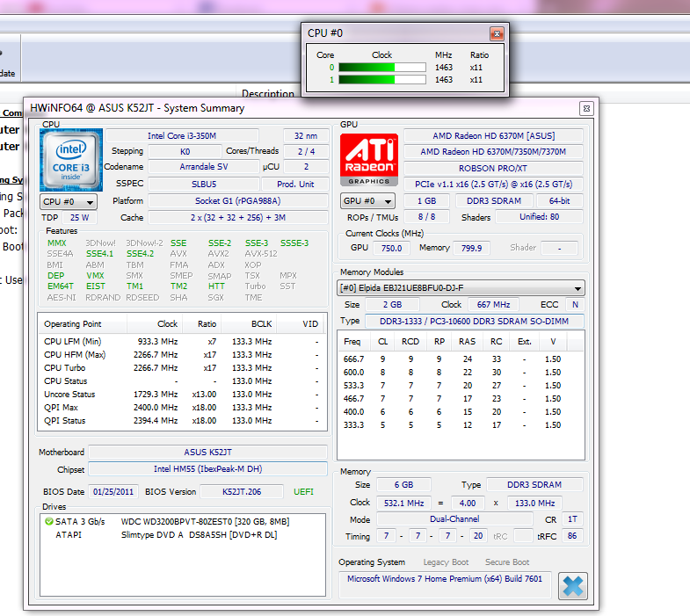Click the BIOS Version K52JT.206 field
Image resolution: width=690 pixels, height=616 pixels.
[242, 491]
